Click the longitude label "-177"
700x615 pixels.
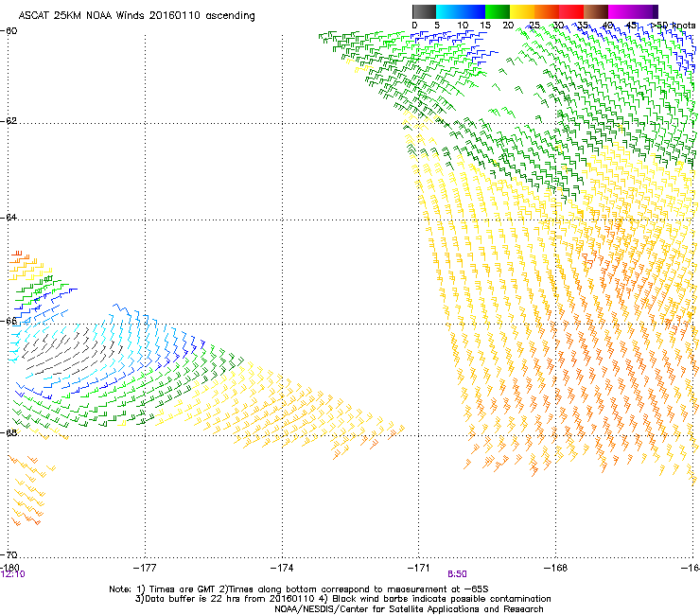pyautogui.click(x=145, y=567)
